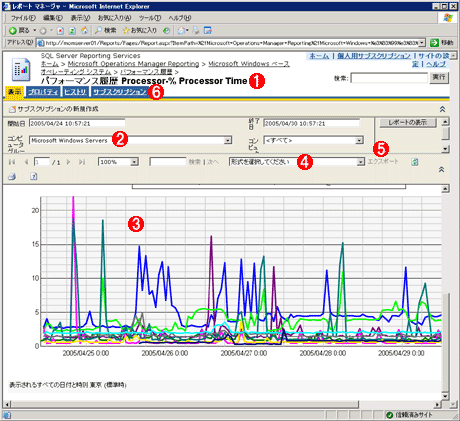Open Favorites (お気に入り) star toolbar button
The width and height of the screenshot is (460, 421).
(139, 31)
